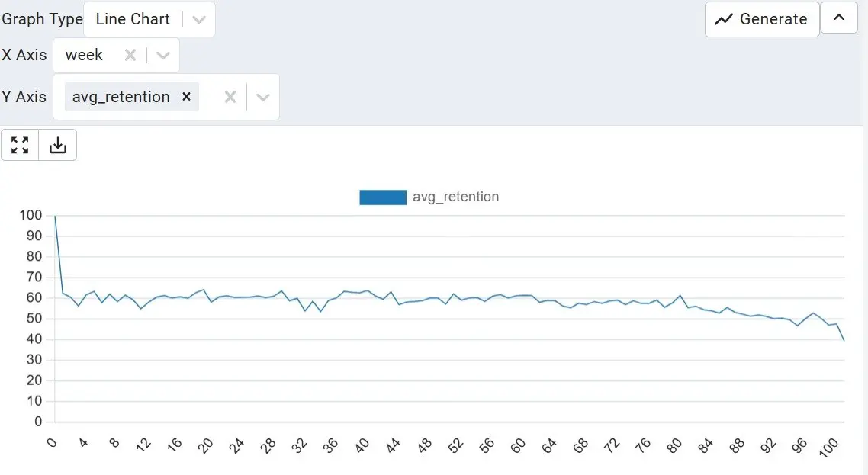Image resolution: width=868 pixels, height=475 pixels.
Task: Click the line's final point past week 100
Action: [844, 340]
